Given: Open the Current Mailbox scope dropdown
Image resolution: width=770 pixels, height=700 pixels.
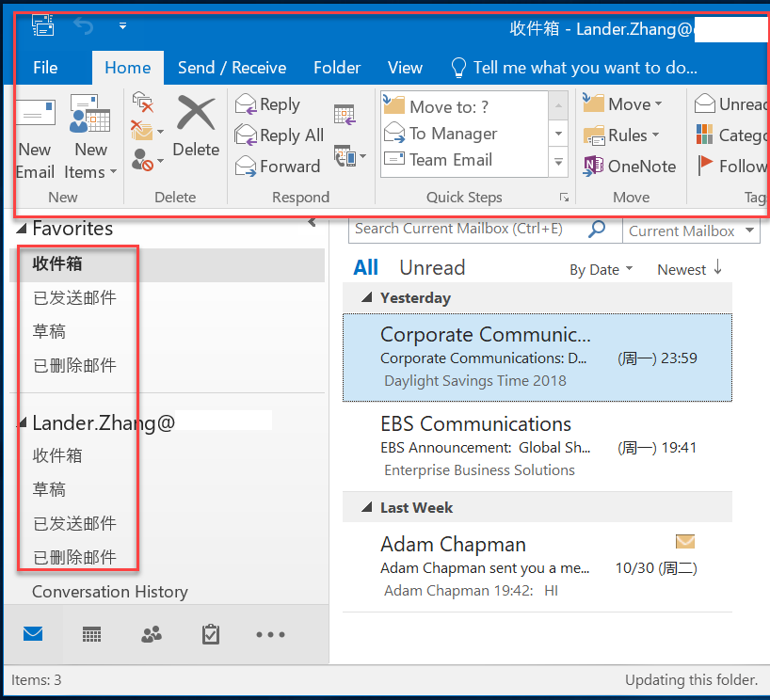Looking at the screenshot, I should click(x=691, y=231).
